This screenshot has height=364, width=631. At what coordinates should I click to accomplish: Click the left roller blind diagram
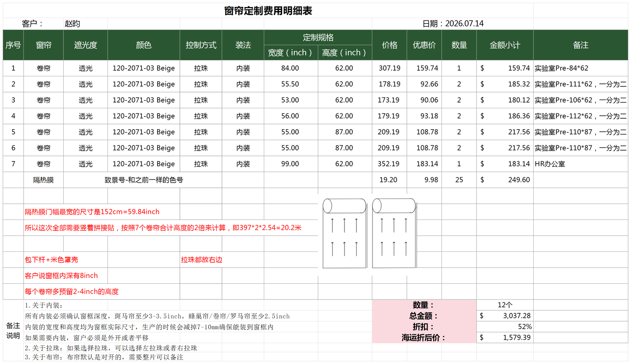(x=344, y=233)
